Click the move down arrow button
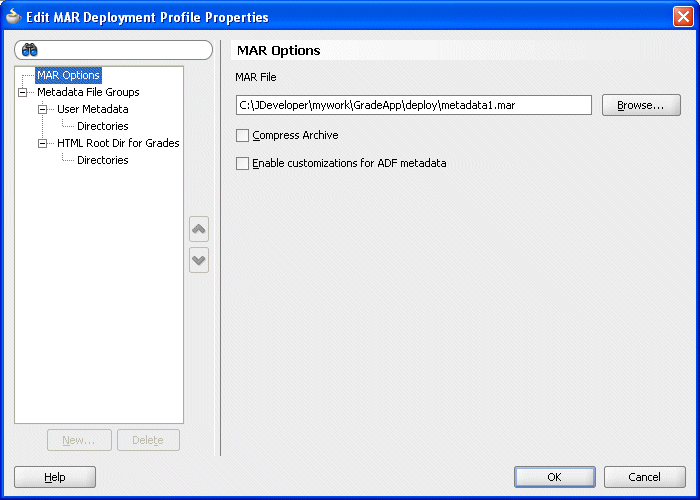Viewport: 700px width, 500px height. 199,260
